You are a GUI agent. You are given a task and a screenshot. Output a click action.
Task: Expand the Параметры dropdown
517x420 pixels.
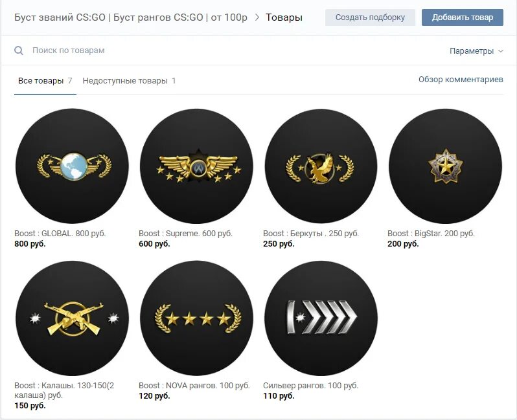point(476,50)
